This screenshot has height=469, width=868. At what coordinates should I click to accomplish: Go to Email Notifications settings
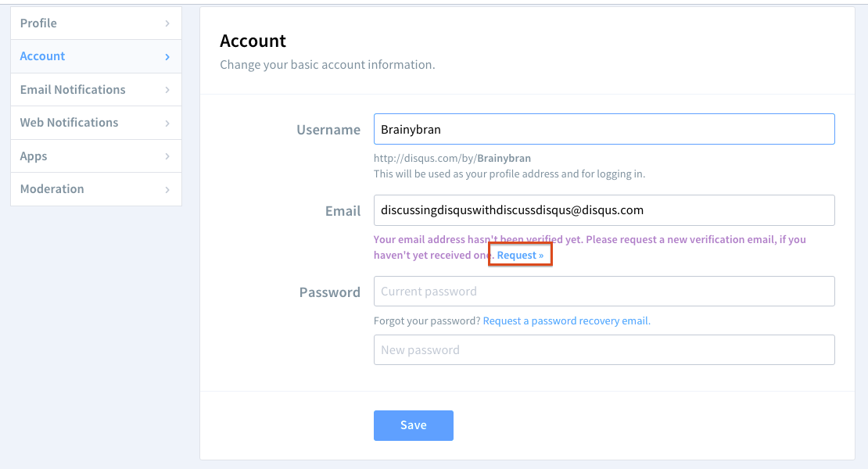tap(73, 90)
